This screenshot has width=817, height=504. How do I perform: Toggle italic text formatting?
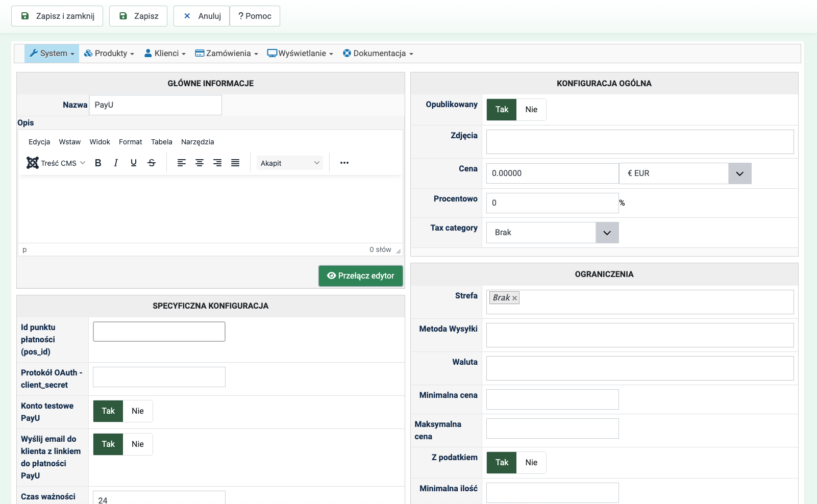pos(116,163)
